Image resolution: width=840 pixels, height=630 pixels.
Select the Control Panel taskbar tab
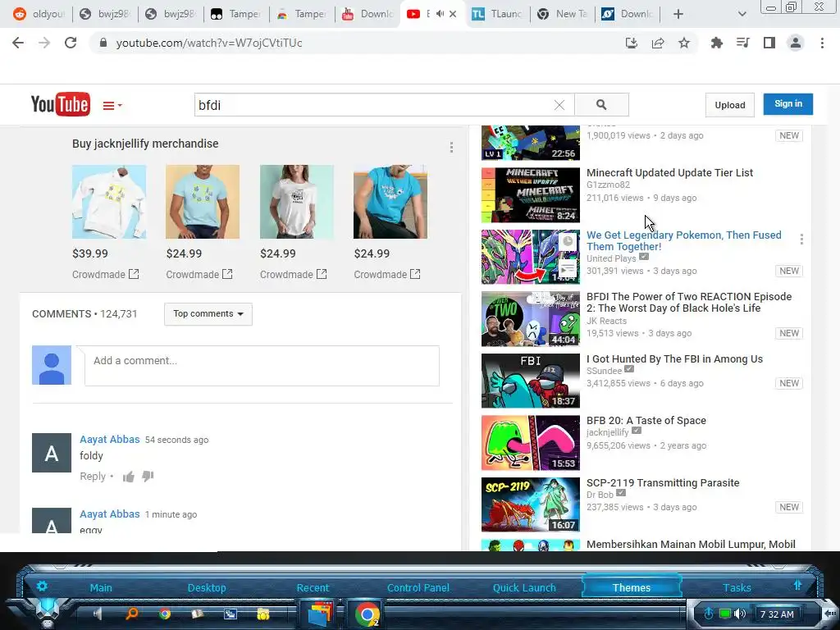coord(418,587)
